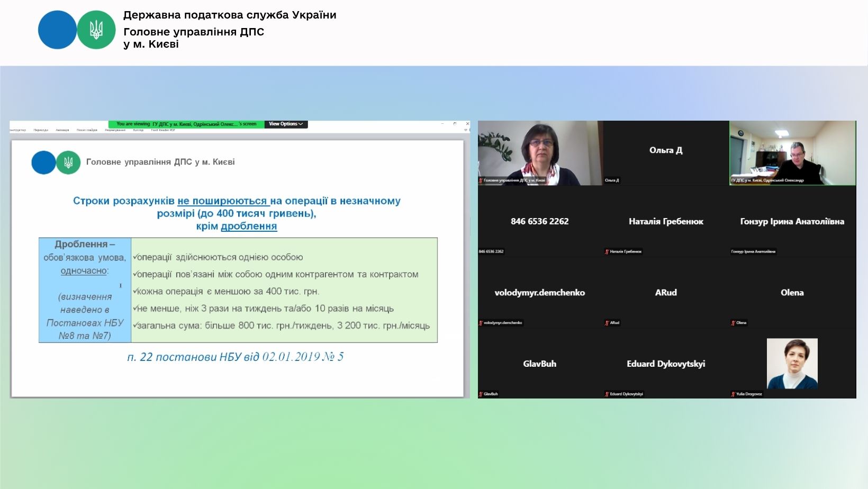
Task: Click muted mic icon for Наталія Гребенюк
Action: pos(607,252)
